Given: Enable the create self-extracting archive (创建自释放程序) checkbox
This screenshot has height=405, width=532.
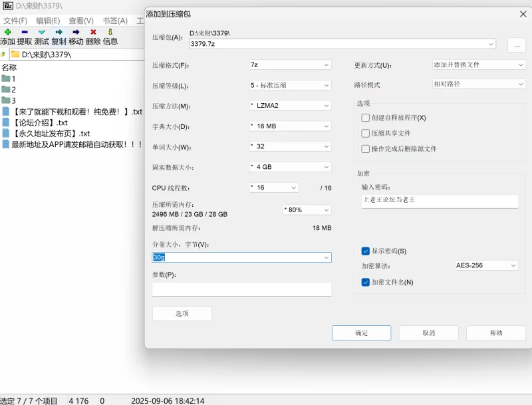Looking at the screenshot, I should pos(366,118).
